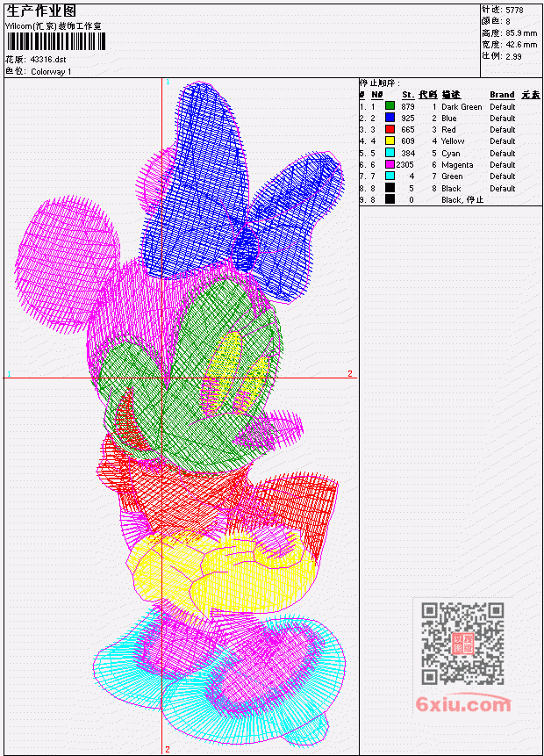This screenshot has width=544, height=756.
Task: Click the '生产作业图' worksheet title
Action: tap(41, 11)
